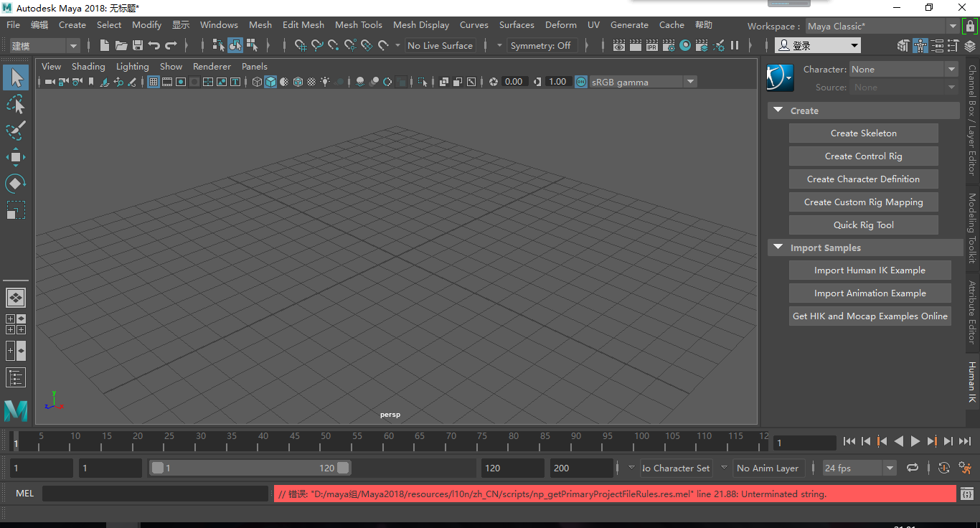Select the Lasso selection tool

click(15, 105)
